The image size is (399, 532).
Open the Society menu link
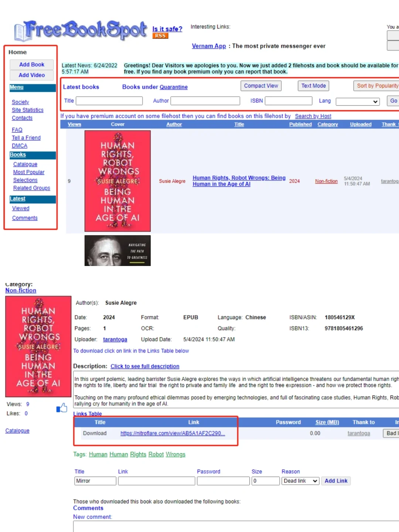click(x=20, y=102)
